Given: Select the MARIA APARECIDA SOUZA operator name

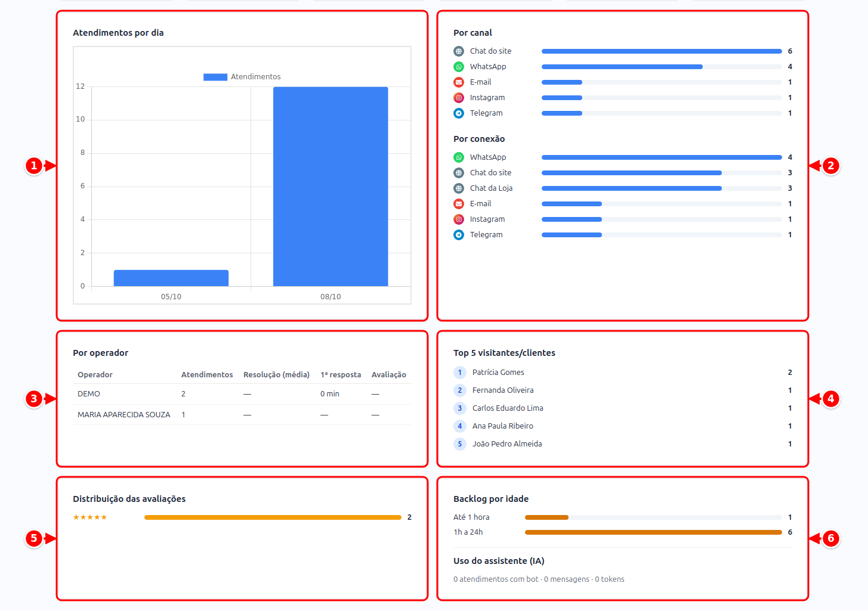Looking at the screenshot, I should [x=124, y=415].
